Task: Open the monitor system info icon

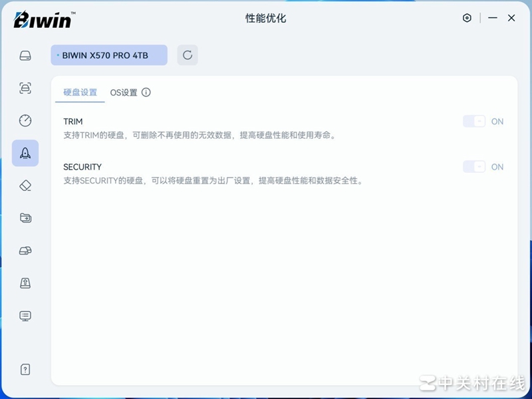Action: (25, 316)
